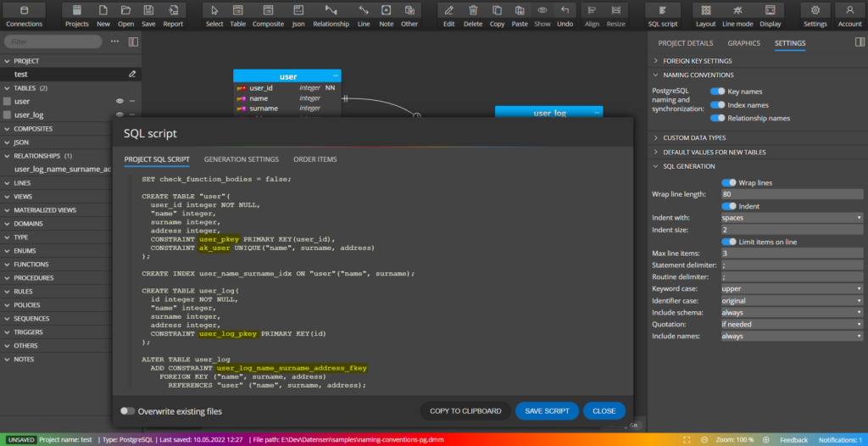Image resolution: width=868 pixels, height=446 pixels.
Task: Open the Keyword case dropdown
Action: pyautogui.click(x=793, y=288)
